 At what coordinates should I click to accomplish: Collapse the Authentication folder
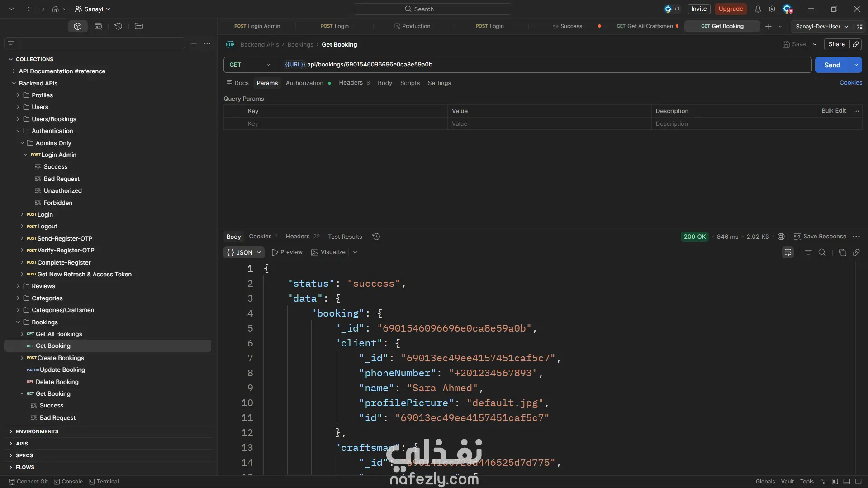point(18,131)
